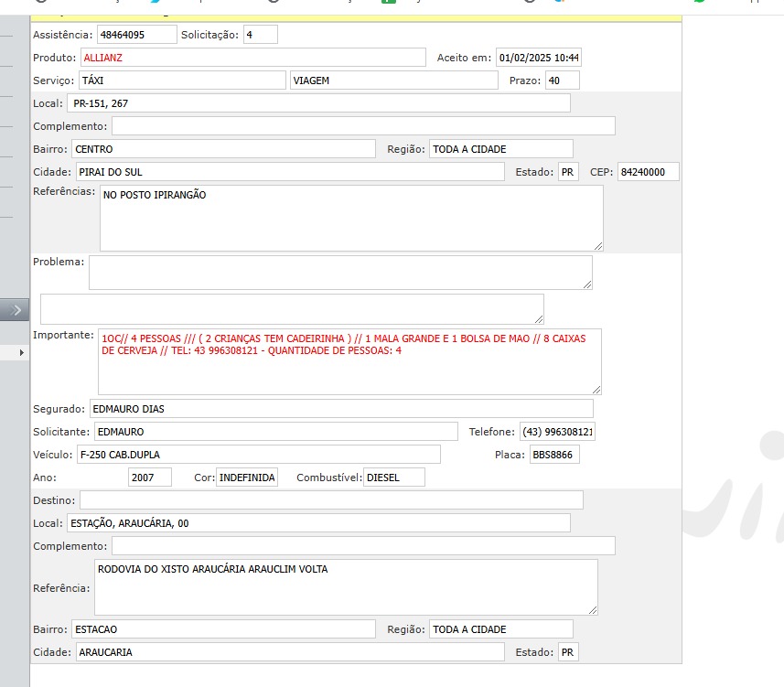Click the Importante textarea resize handle
Viewport: 784px width, 687px height.
pos(596,390)
